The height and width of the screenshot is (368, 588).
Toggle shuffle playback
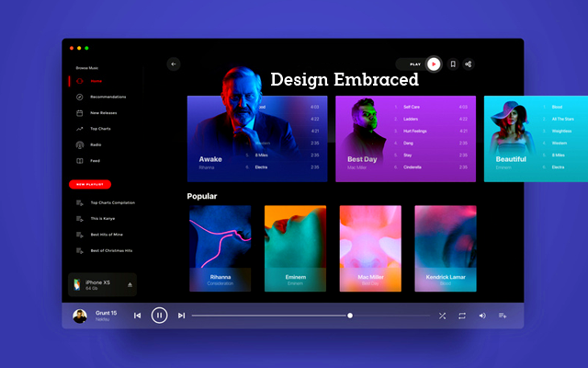point(443,316)
